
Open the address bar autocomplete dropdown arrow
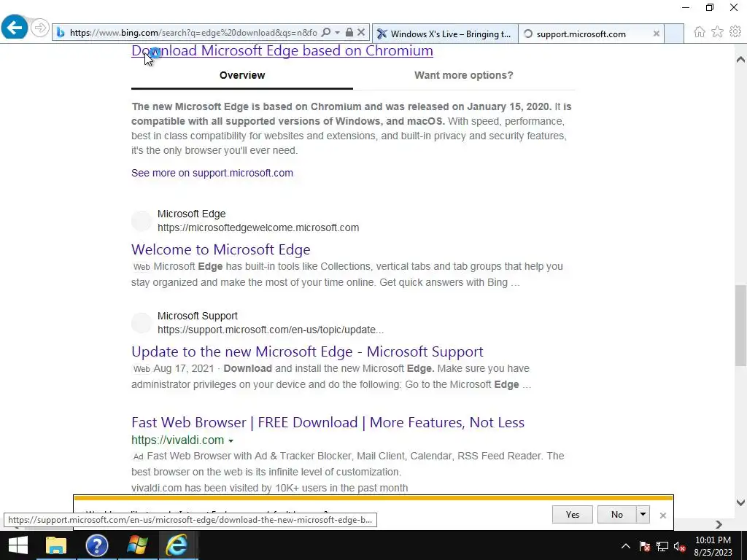click(337, 32)
